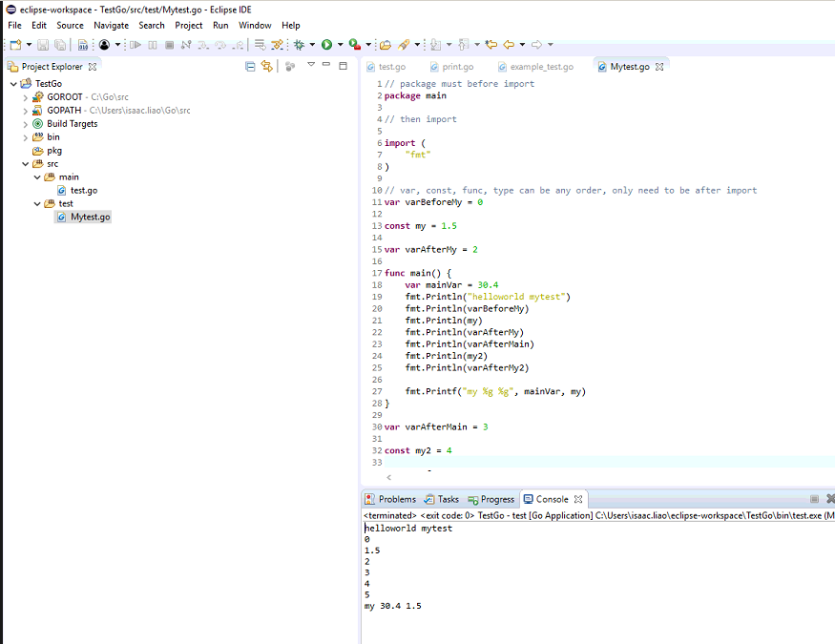Viewport: 835px width, 644px height.
Task: Open the Navigate menu
Action: [111, 25]
